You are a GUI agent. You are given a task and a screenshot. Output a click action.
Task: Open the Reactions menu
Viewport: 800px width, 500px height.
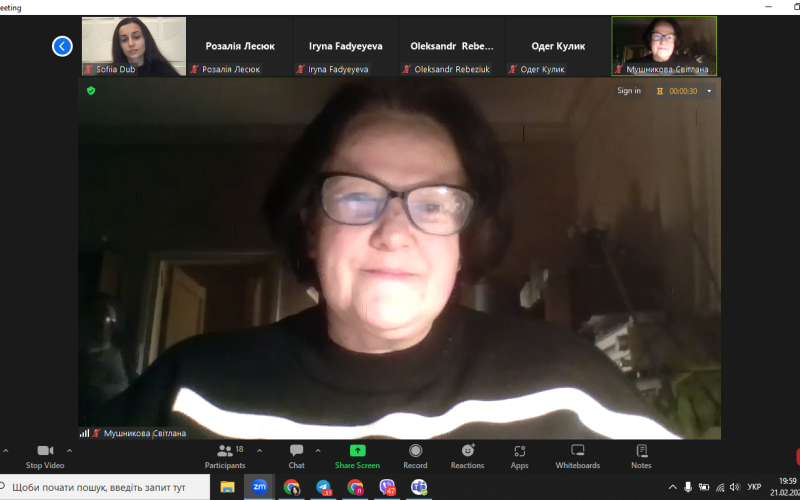point(467,456)
